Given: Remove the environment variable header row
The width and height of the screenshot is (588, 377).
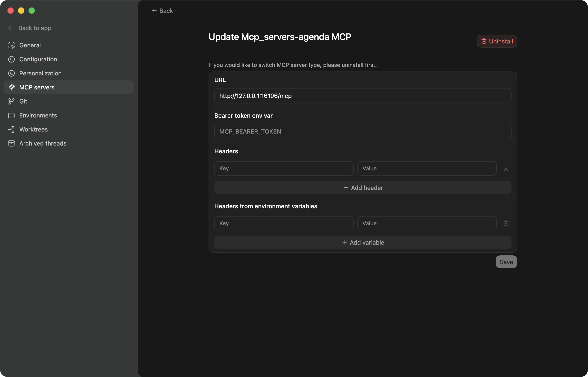Looking at the screenshot, I should point(506,223).
